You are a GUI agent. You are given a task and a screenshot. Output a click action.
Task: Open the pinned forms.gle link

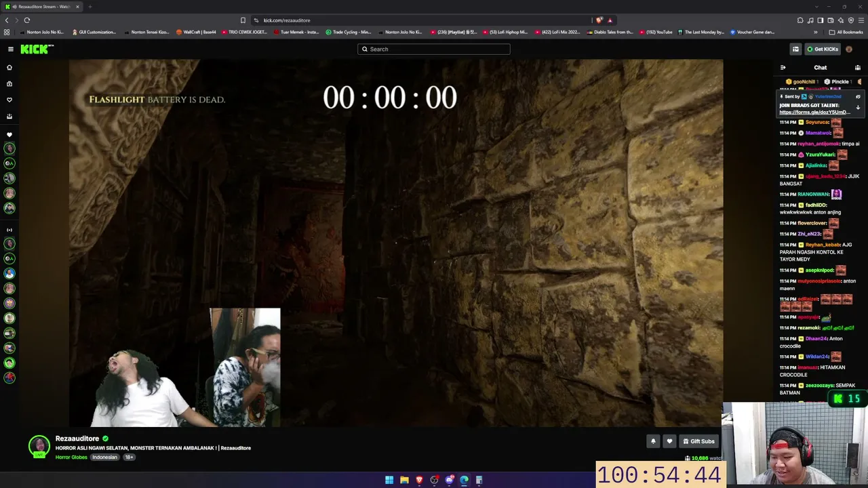tap(814, 112)
